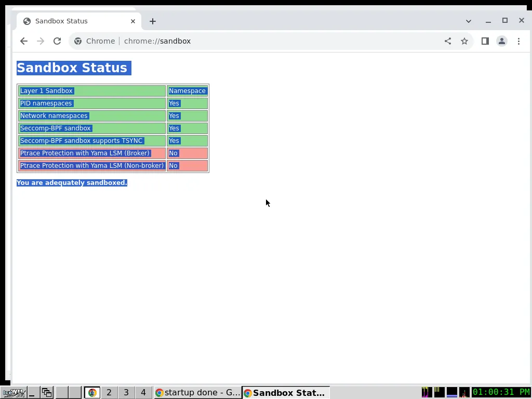The image size is (532, 399).
Task: Open the tab search chevron dropdown
Action: [x=469, y=21]
